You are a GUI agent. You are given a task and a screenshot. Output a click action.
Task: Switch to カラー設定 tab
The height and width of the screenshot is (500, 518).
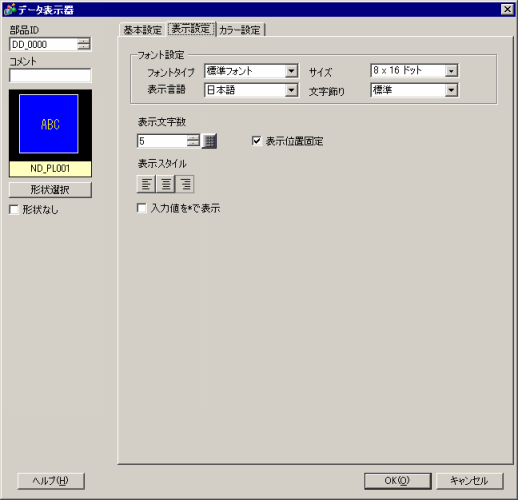coord(240,30)
